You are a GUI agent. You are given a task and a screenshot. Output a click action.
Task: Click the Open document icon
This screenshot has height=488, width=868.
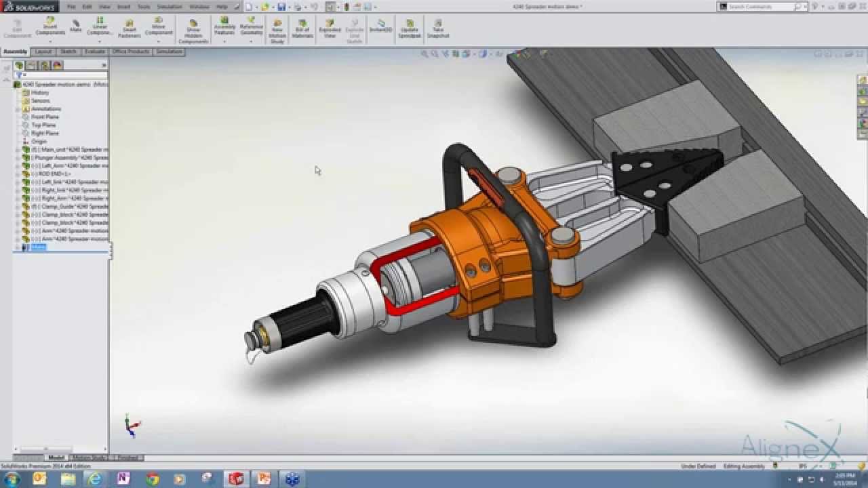point(264,7)
